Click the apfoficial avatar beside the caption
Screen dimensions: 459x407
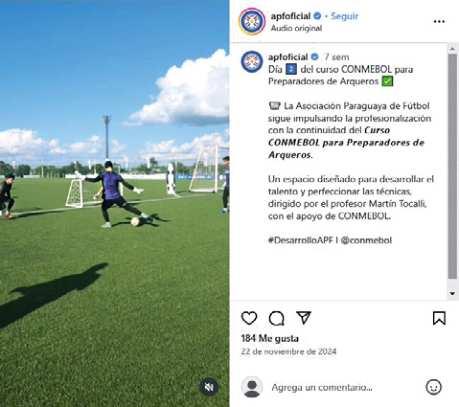(x=252, y=62)
